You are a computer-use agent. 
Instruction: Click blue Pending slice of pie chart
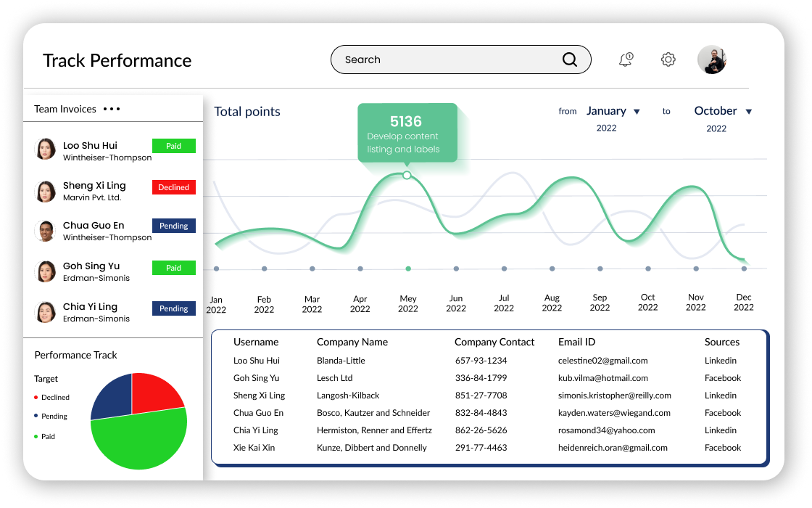point(113,396)
